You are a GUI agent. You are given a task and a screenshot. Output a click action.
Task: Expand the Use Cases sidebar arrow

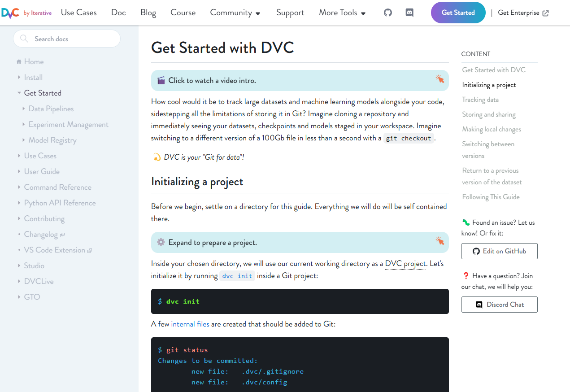(x=19, y=156)
